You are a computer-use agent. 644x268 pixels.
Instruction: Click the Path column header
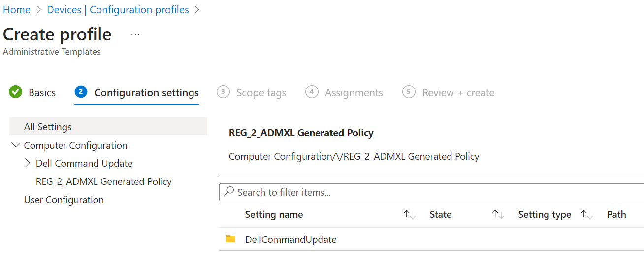pyautogui.click(x=616, y=214)
